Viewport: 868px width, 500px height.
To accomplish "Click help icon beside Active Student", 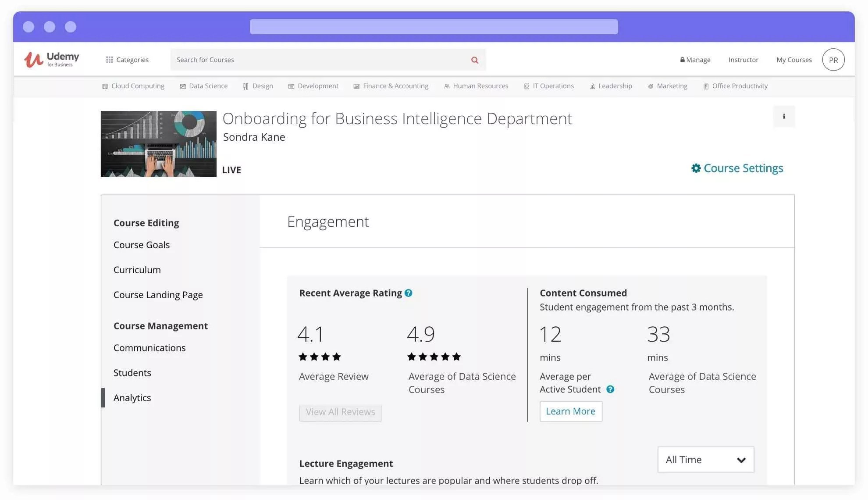I will (610, 389).
